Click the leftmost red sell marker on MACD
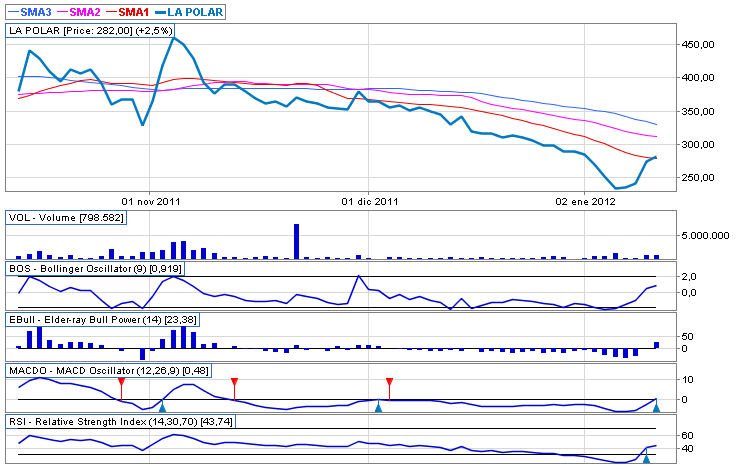 (x=121, y=383)
